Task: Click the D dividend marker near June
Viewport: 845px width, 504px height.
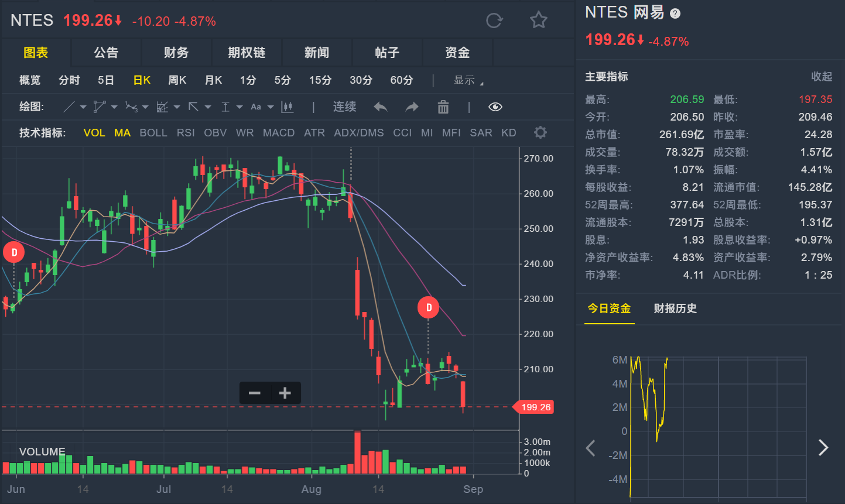Action: point(14,253)
